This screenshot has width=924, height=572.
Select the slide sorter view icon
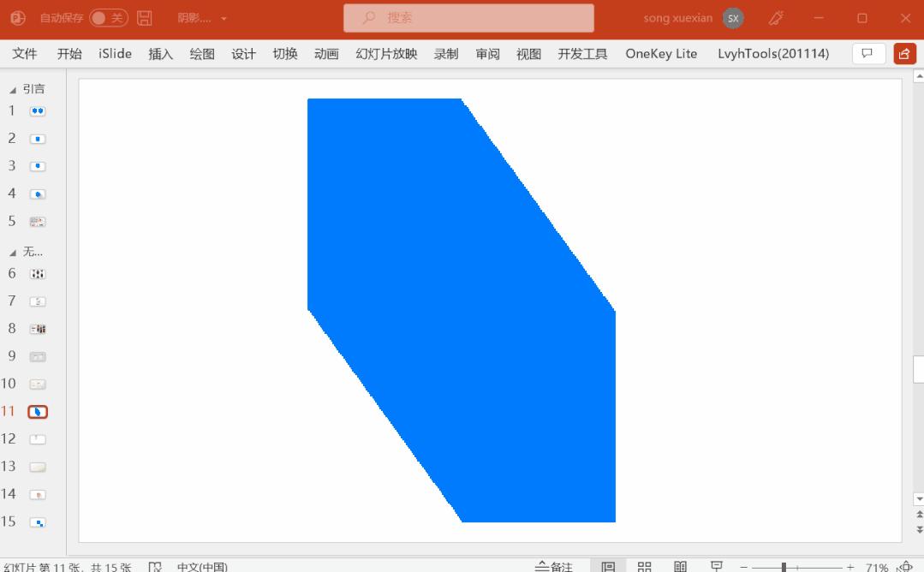point(644,566)
